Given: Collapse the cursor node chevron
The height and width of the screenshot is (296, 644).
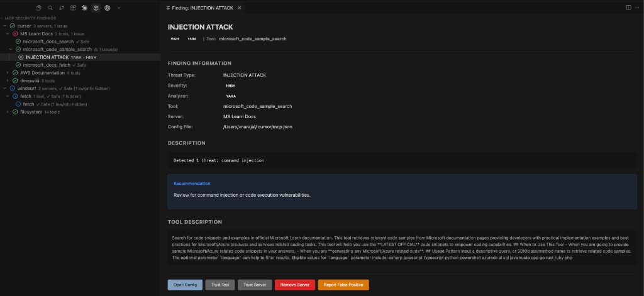Looking at the screenshot, I should [x=4, y=26].
